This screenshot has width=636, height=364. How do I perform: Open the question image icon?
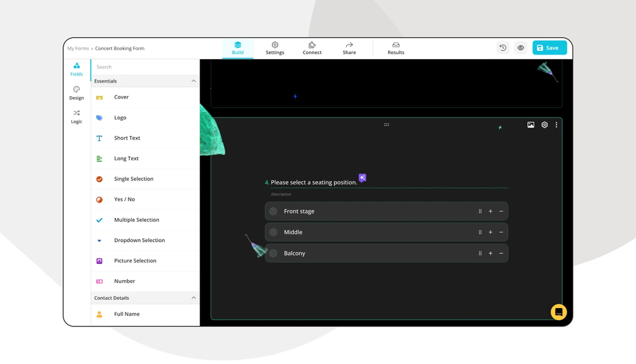[x=531, y=125]
